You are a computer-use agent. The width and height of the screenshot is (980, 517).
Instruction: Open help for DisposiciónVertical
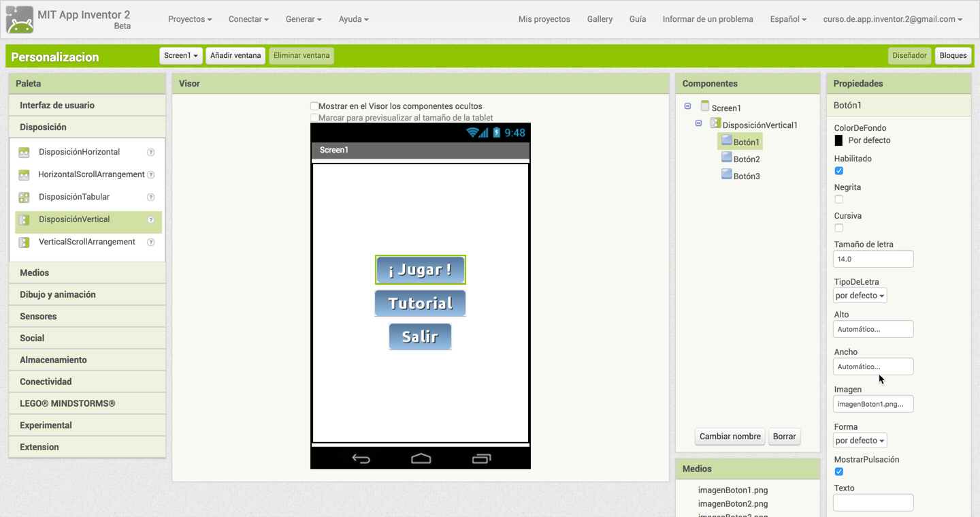click(151, 220)
